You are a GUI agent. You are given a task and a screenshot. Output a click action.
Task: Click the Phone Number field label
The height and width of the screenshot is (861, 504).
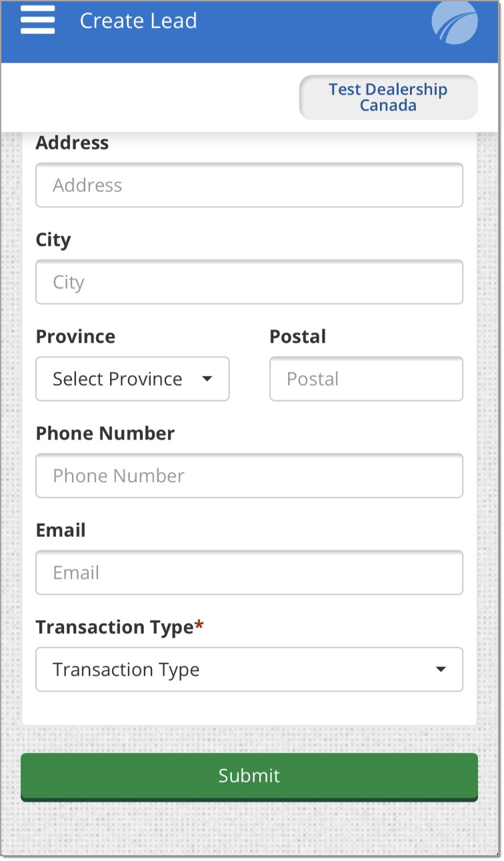[x=105, y=434]
